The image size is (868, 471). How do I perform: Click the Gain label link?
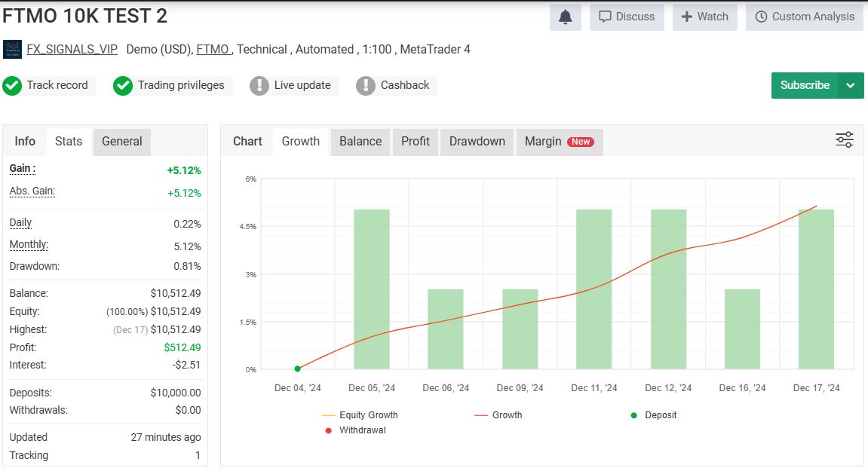22,169
